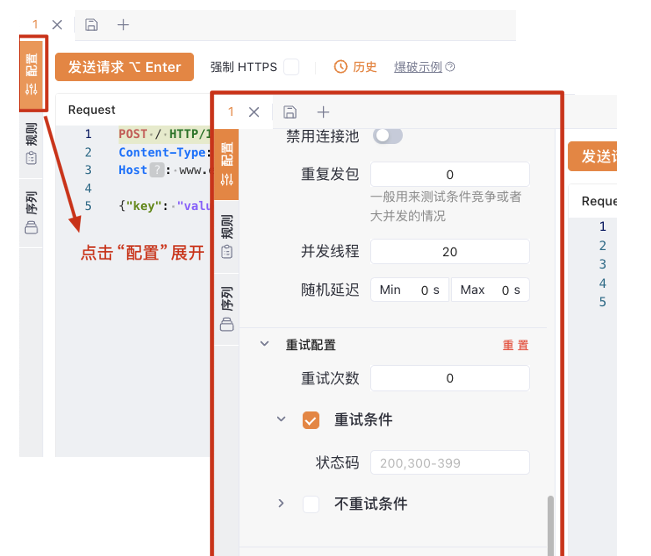This screenshot has height=556, width=651.
Task: Add a new tab in the foreground panel
Action: pos(323,112)
